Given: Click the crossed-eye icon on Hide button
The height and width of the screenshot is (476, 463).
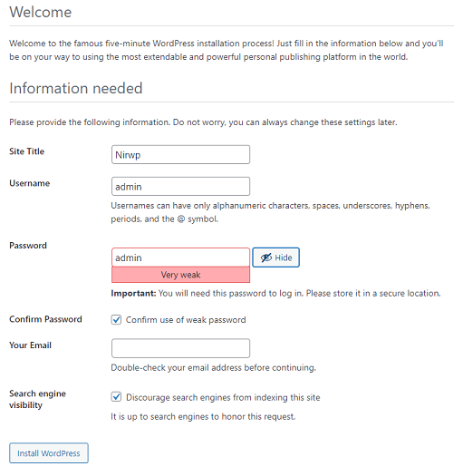Looking at the screenshot, I should click(266, 257).
